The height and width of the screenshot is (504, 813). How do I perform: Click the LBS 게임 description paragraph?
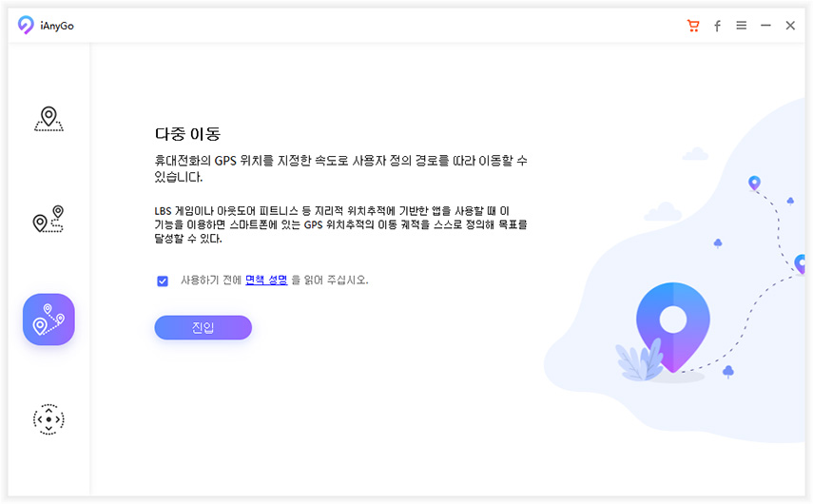(x=340, y=224)
